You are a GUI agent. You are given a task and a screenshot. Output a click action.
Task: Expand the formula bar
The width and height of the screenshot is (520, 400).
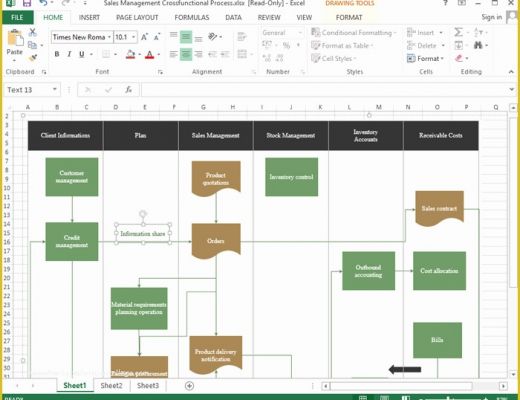pyautogui.click(x=511, y=89)
